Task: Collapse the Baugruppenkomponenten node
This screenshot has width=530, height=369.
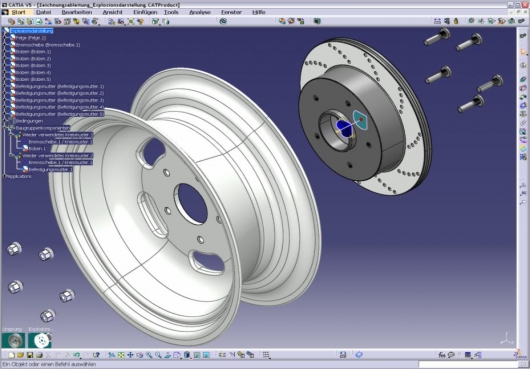Action: 5,128
